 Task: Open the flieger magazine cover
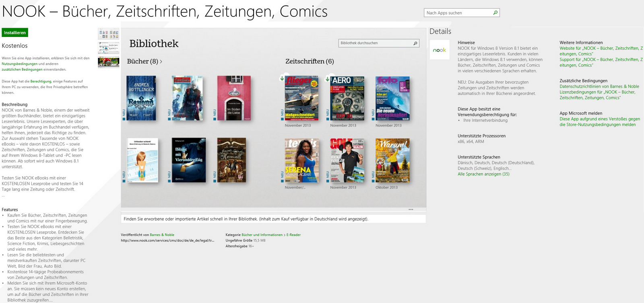click(x=301, y=98)
